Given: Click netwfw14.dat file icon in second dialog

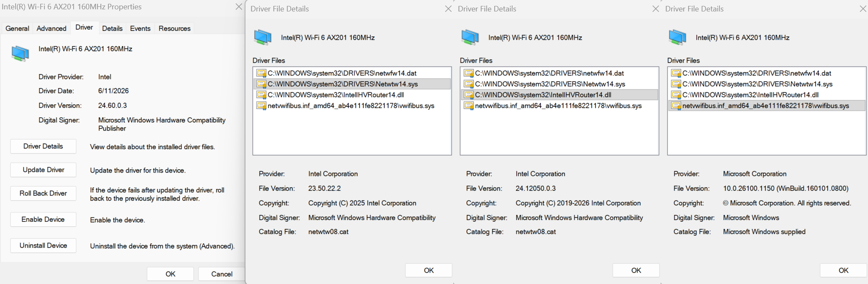Looking at the screenshot, I should 469,73.
